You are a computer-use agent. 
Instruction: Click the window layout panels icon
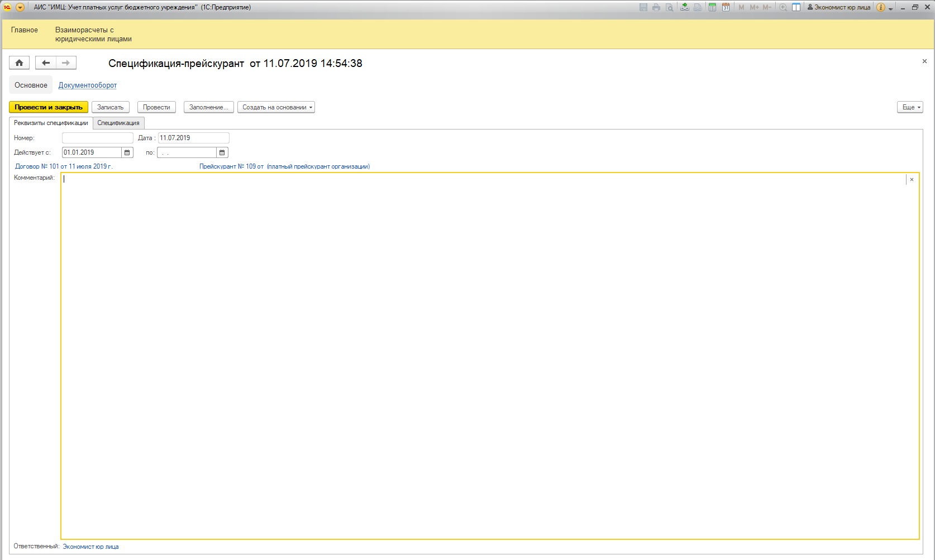click(x=796, y=7)
